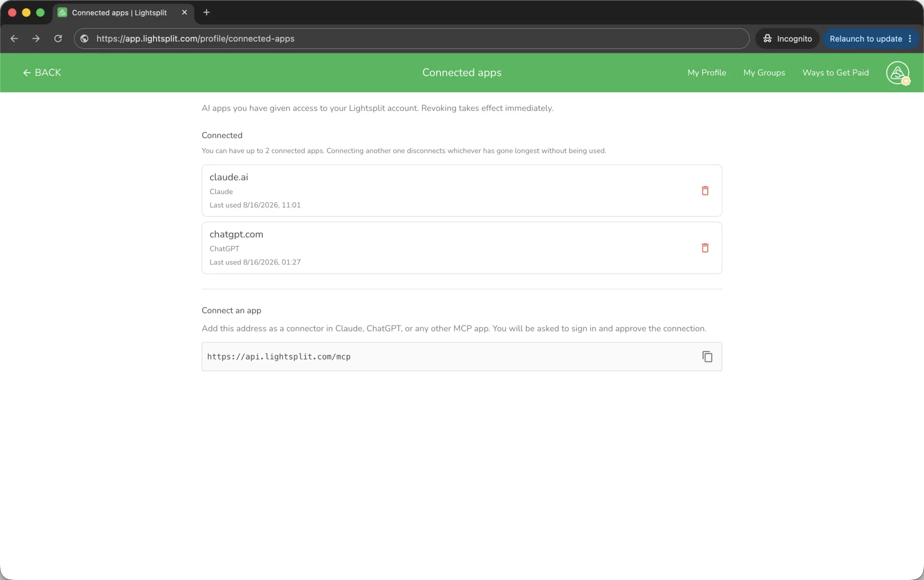The height and width of the screenshot is (580, 924).
Task: Click the 'Connect an app' heading
Action: coord(232,311)
